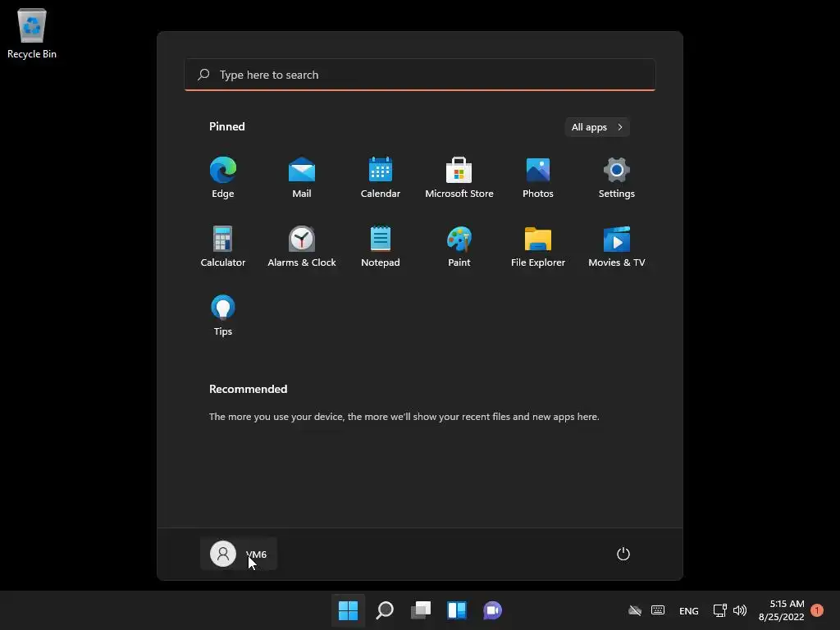Click the Windows Start button on taskbar
This screenshot has height=630, width=840.
[x=348, y=610]
